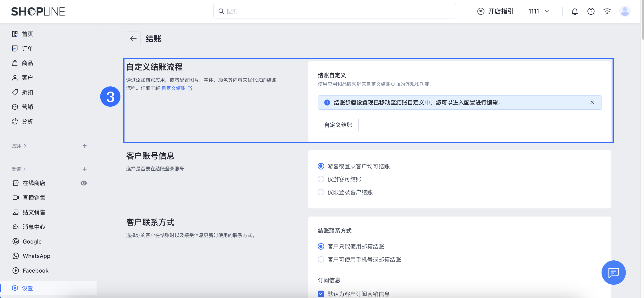Click the shopping bag icon for 商品
The width and height of the screenshot is (644, 298).
(15, 63)
